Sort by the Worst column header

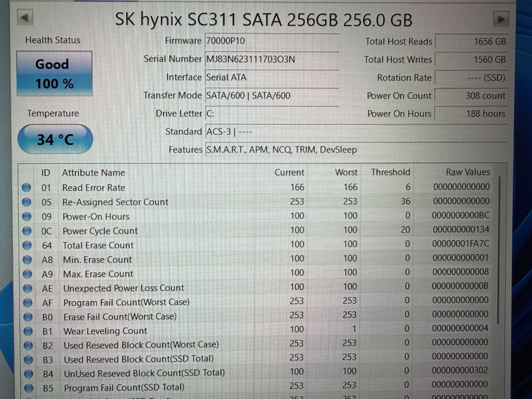(x=346, y=172)
